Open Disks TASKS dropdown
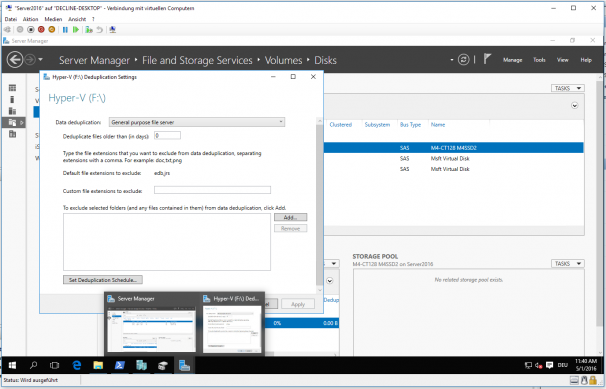Image resolution: width=606 pixels, height=389 pixels. click(567, 88)
